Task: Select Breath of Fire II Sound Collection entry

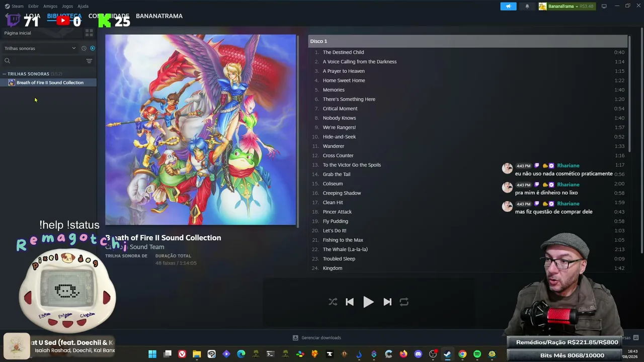Action: (49, 82)
